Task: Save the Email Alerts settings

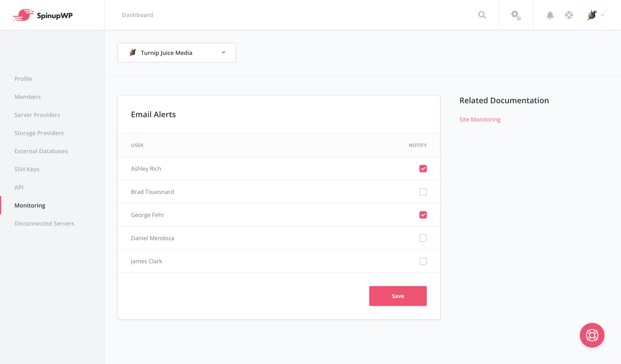Action: click(398, 296)
